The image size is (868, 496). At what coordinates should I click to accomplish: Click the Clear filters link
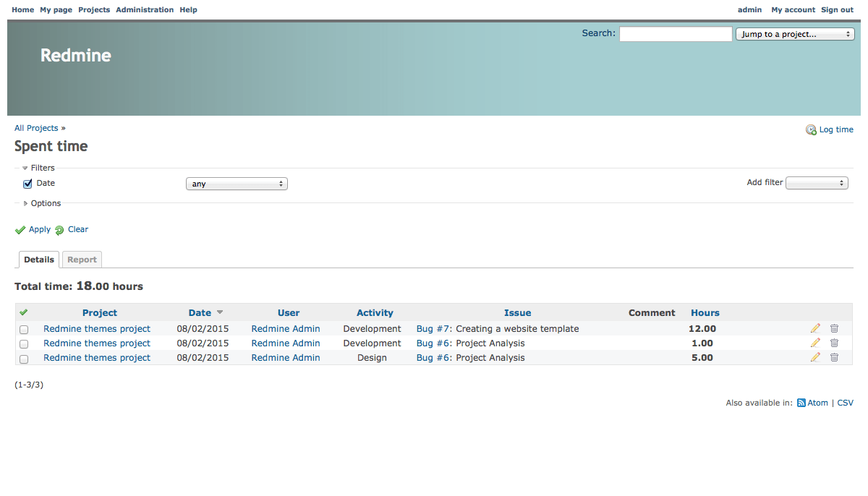tap(78, 229)
